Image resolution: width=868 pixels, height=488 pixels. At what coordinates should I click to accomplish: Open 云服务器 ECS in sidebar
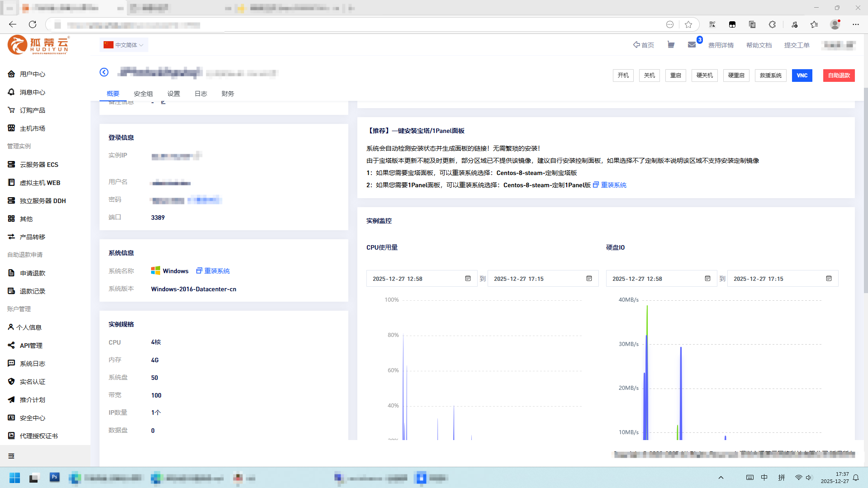[39, 165]
